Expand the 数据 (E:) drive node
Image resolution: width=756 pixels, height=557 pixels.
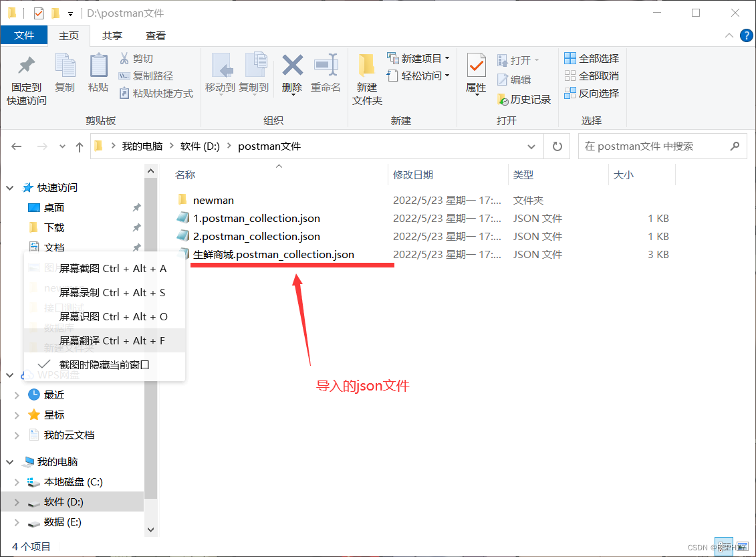point(17,522)
